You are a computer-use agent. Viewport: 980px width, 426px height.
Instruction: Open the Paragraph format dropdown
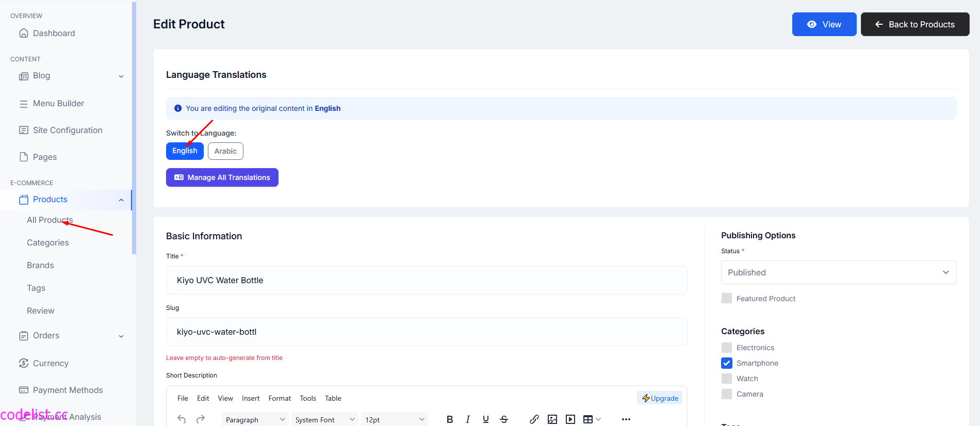(x=255, y=419)
